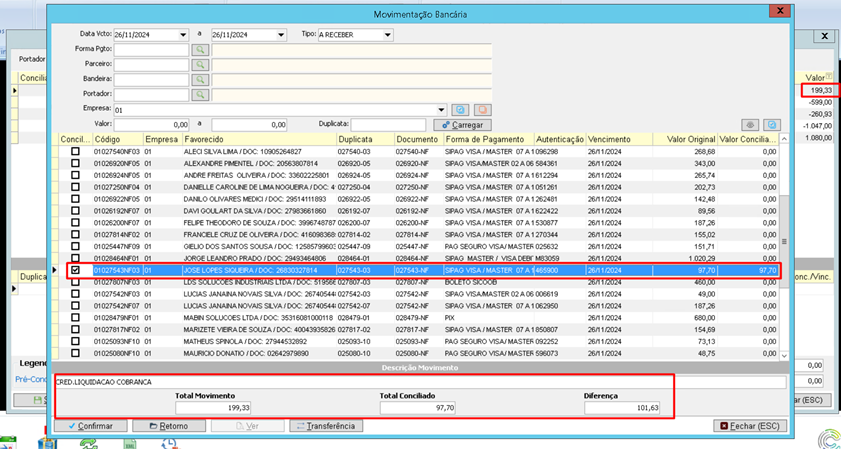Open the Bandeira search lookup icon
Image resolution: width=841 pixels, height=449 pixels.
[x=200, y=79]
